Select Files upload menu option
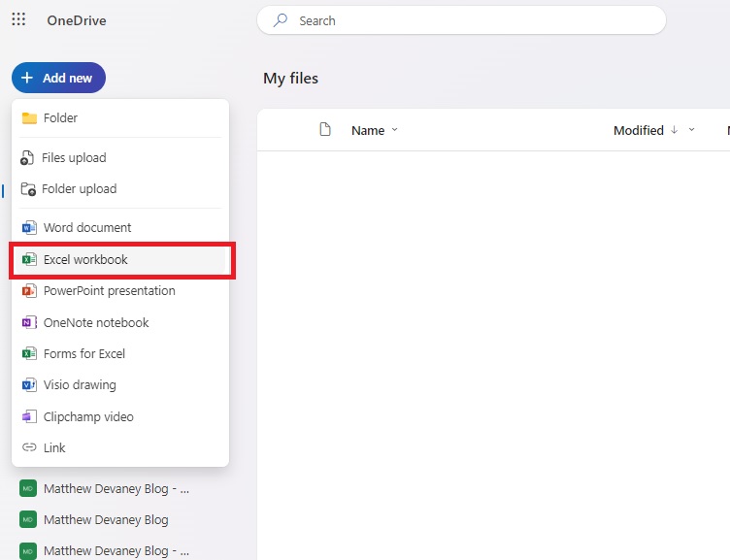Image resolution: width=730 pixels, height=560 pixels. (120, 158)
